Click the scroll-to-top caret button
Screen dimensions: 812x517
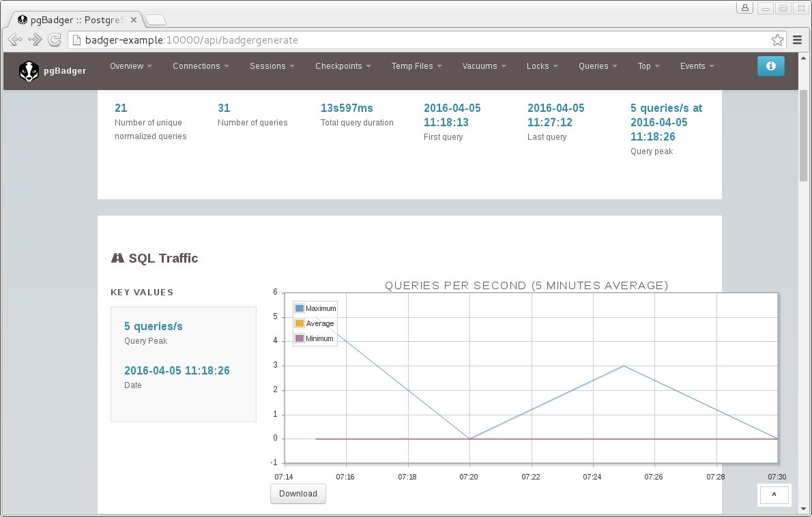(x=774, y=494)
